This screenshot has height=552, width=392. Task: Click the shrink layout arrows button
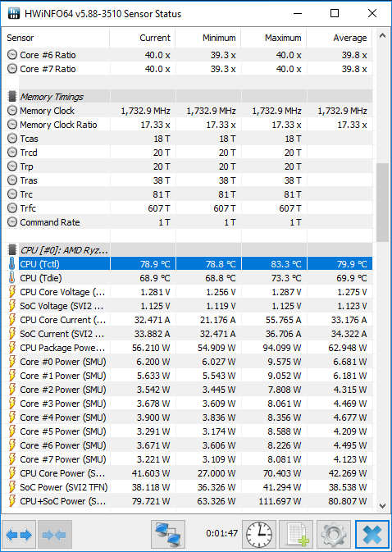[x=55, y=535]
